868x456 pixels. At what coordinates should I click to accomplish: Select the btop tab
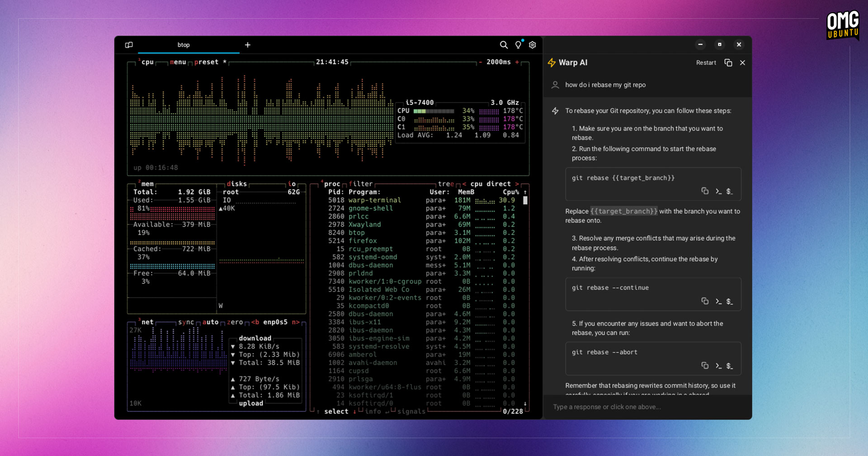[x=184, y=45]
